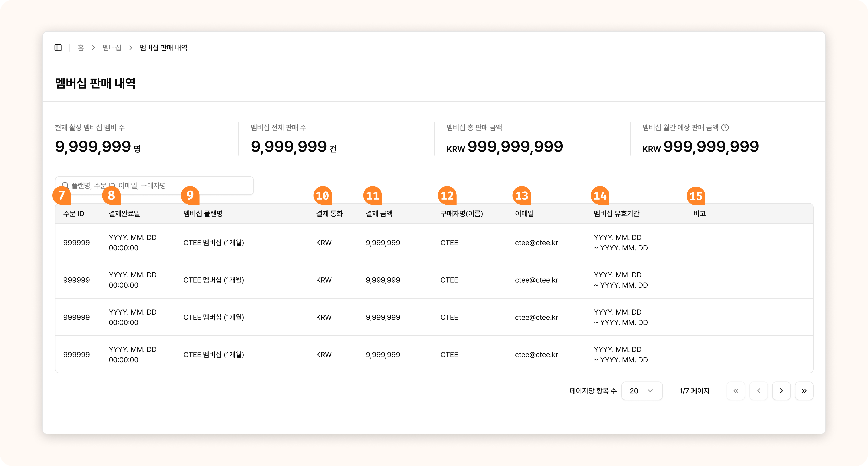
Task: Navigate to 멤버십 in the breadcrumb
Action: 112,48
